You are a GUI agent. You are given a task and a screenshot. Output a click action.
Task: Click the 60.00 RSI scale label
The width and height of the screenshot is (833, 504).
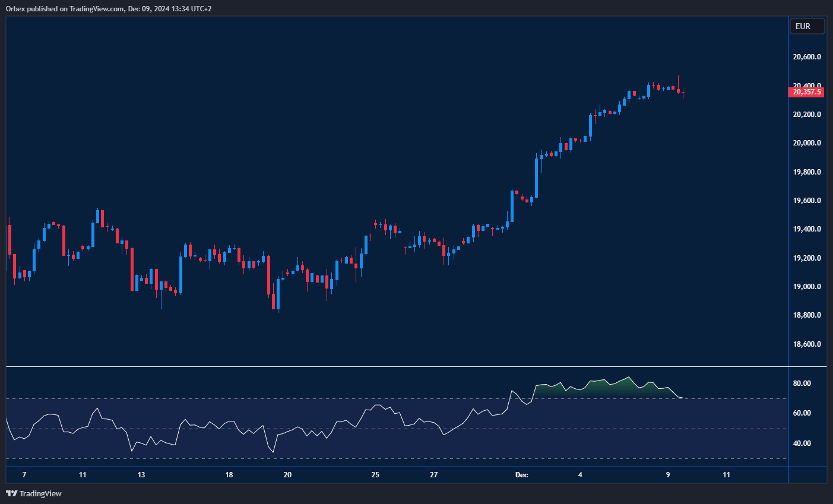pos(802,413)
